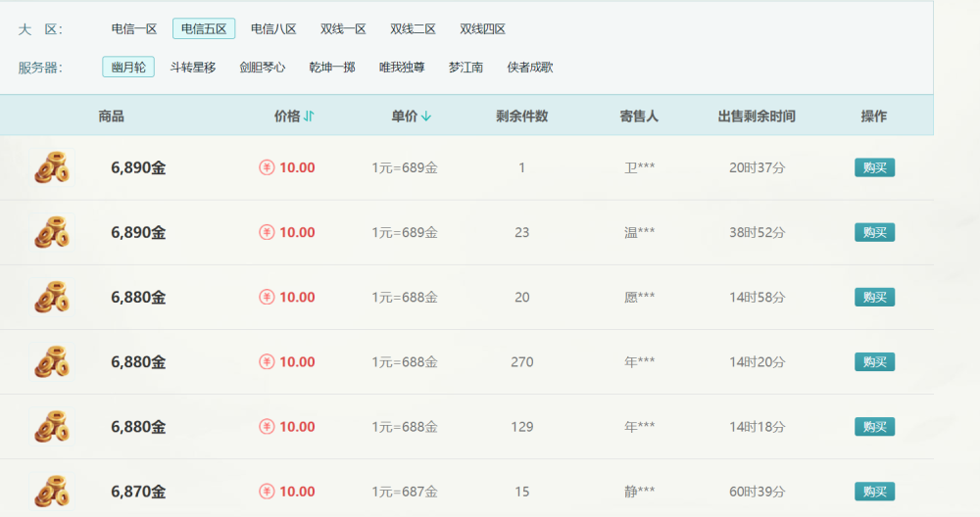
Task: Choose the 侠者成歌 server
Action: tap(530, 68)
